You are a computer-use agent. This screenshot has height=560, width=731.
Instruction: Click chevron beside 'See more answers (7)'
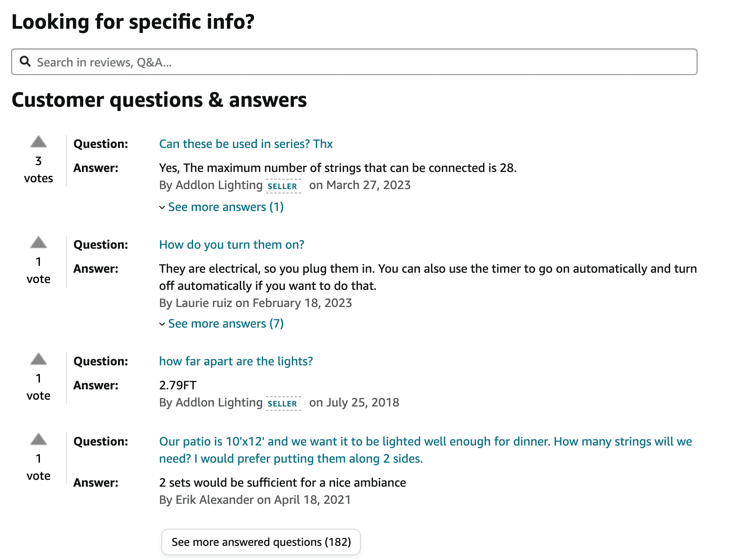[162, 324]
